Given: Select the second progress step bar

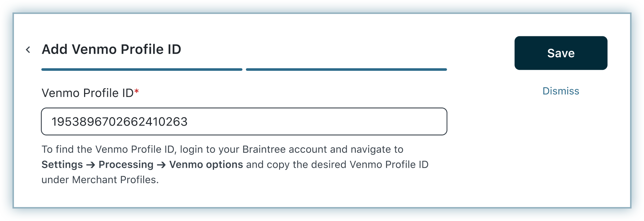Looking at the screenshot, I should pos(346,69).
